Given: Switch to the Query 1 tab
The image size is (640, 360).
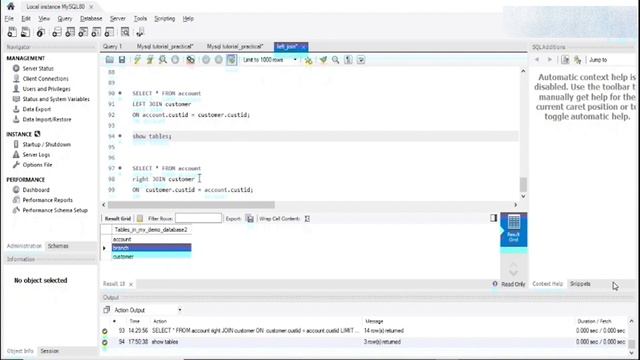Looking at the screenshot, I should (x=112, y=47).
